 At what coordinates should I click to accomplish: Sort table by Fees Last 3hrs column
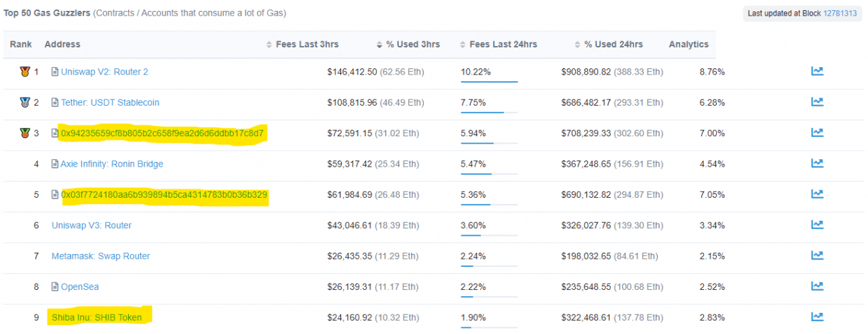tap(307, 44)
